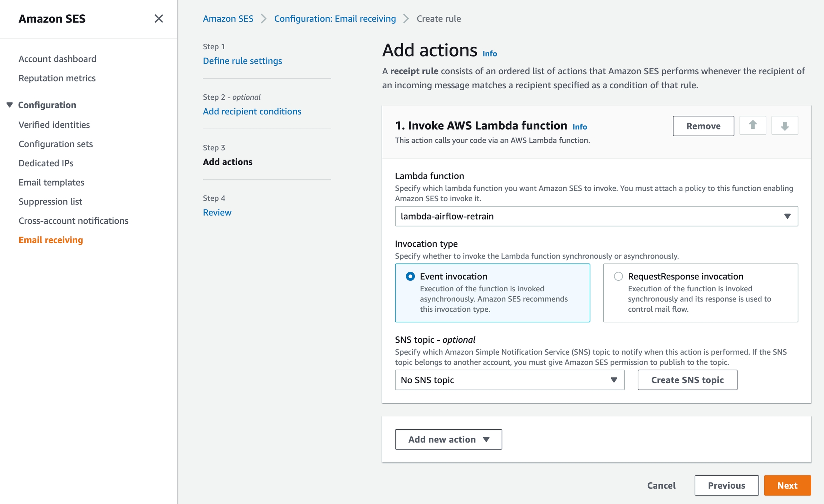Select Event invocation radio button
Screen dimensions: 824x504
pos(410,276)
